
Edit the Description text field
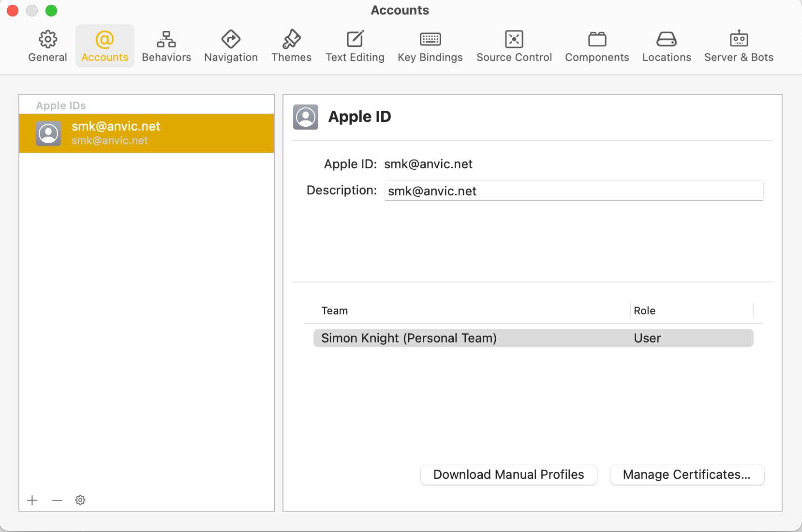pyautogui.click(x=574, y=191)
